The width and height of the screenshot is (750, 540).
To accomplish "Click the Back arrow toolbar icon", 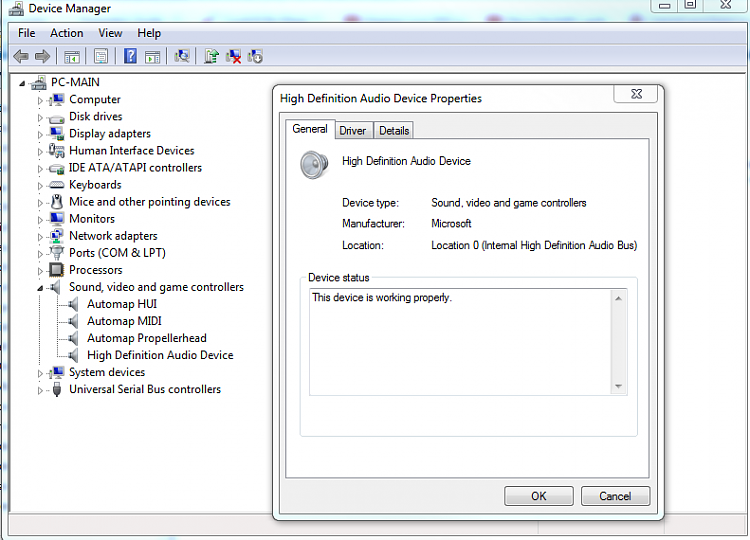I will pos(21,56).
